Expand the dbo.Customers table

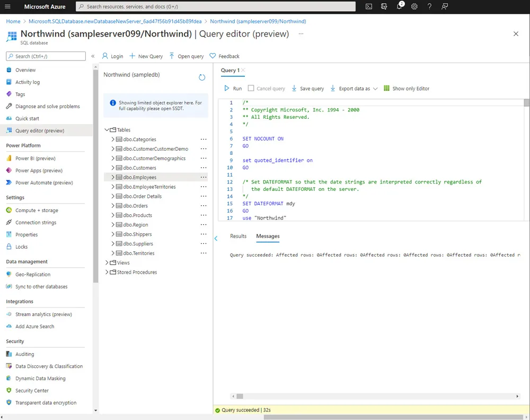point(113,168)
